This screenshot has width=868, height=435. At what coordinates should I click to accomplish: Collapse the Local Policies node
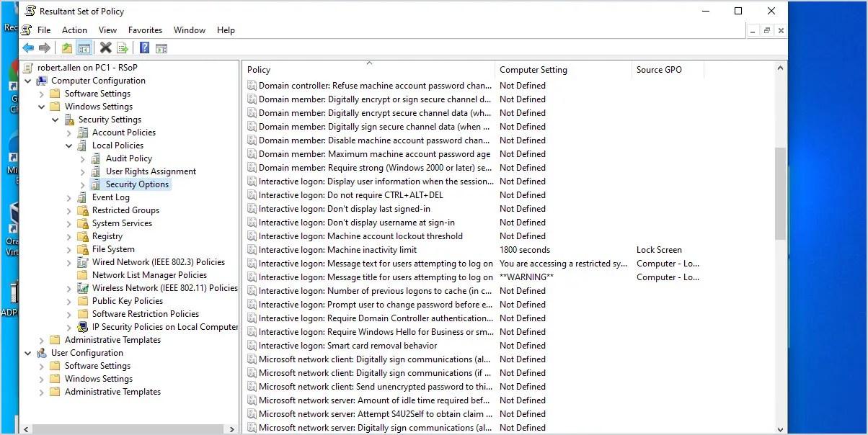point(69,145)
